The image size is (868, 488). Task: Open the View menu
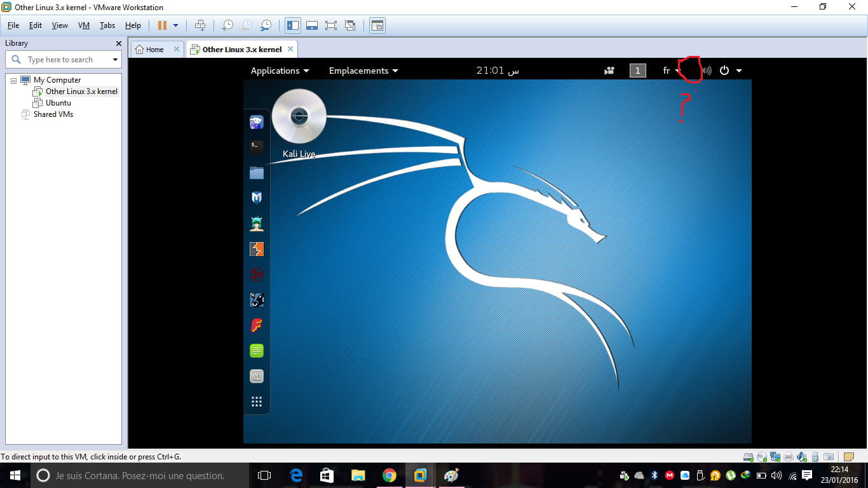coord(60,25)
